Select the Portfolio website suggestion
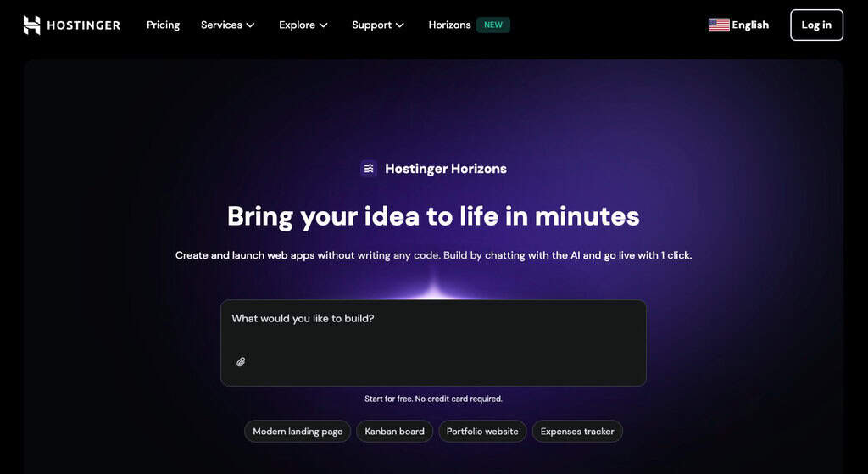 coord(482,432)
